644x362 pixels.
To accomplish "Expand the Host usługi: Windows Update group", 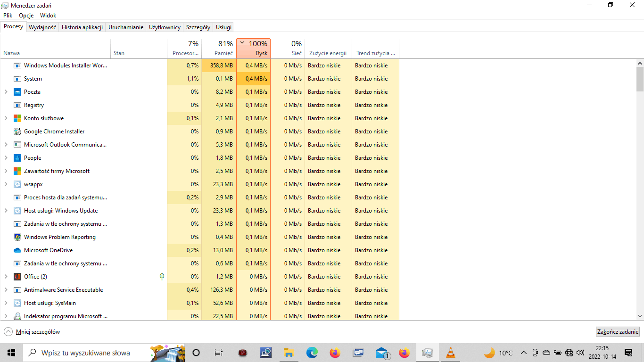I will click(x=6, y=211).
